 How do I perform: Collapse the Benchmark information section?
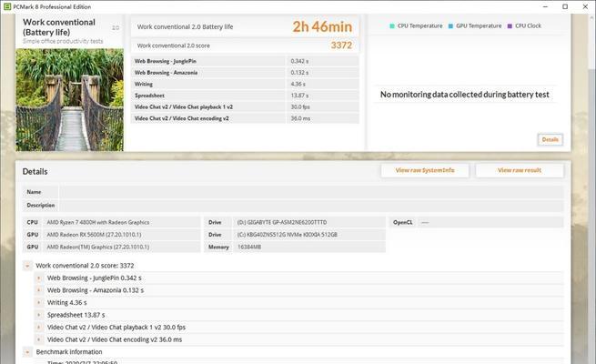point(27,352)
